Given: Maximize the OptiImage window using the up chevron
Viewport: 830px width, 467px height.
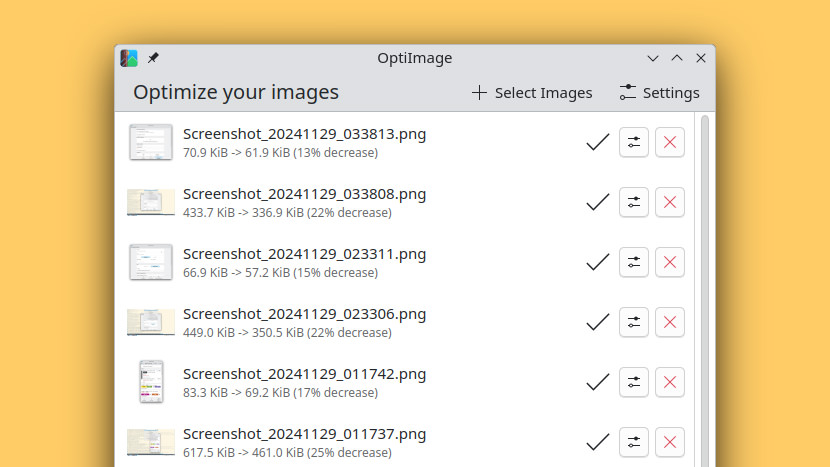Looking at the screenshot, I should pos(677,58).
